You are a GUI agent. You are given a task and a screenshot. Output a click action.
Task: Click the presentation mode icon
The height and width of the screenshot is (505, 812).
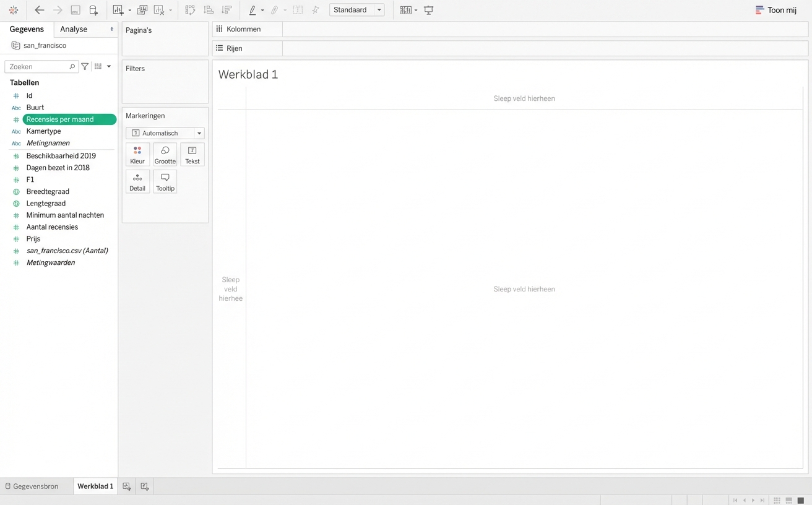[x=428, y=10]
